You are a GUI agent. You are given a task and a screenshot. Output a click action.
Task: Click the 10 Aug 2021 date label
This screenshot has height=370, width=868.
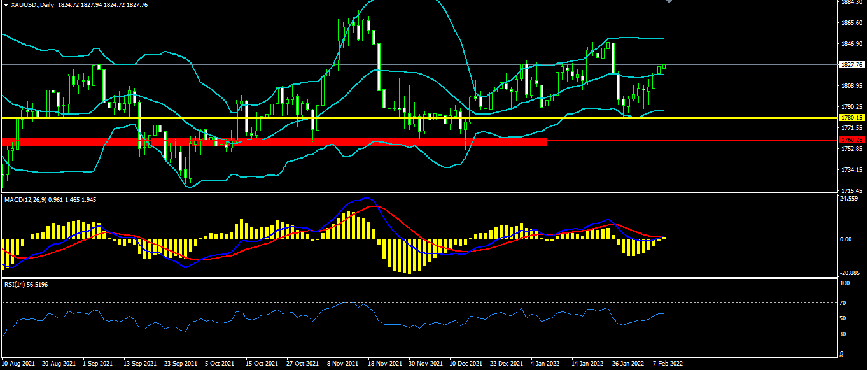(18, 364)
